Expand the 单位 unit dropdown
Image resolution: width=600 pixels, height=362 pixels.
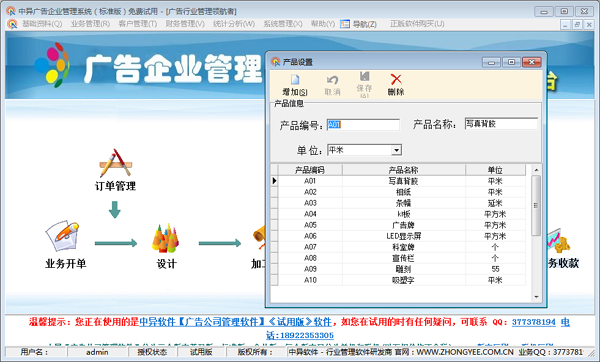point(396,150)
